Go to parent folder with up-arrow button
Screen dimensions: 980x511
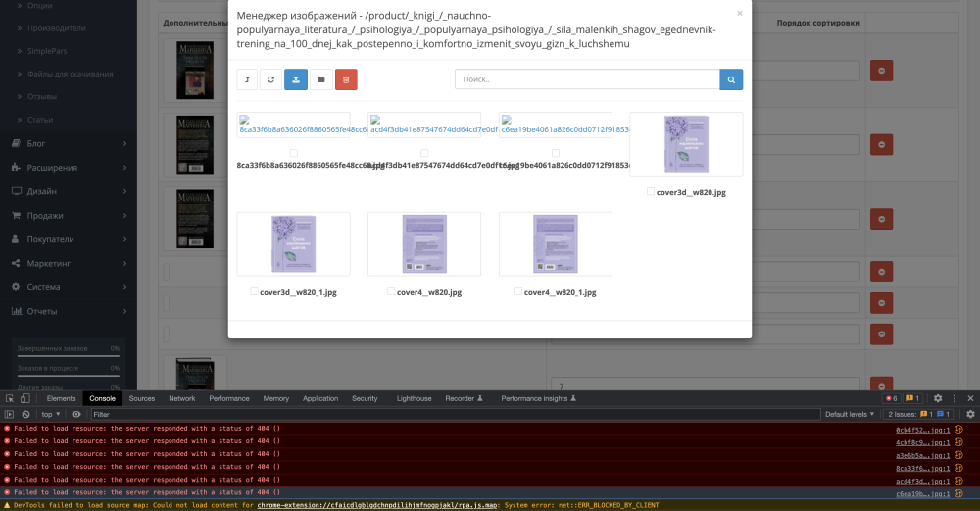point(247,79)
